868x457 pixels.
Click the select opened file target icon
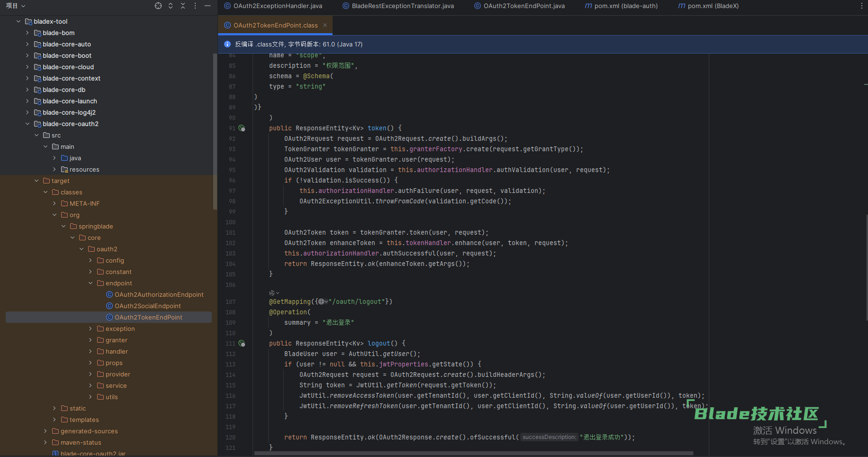(158, 6)
